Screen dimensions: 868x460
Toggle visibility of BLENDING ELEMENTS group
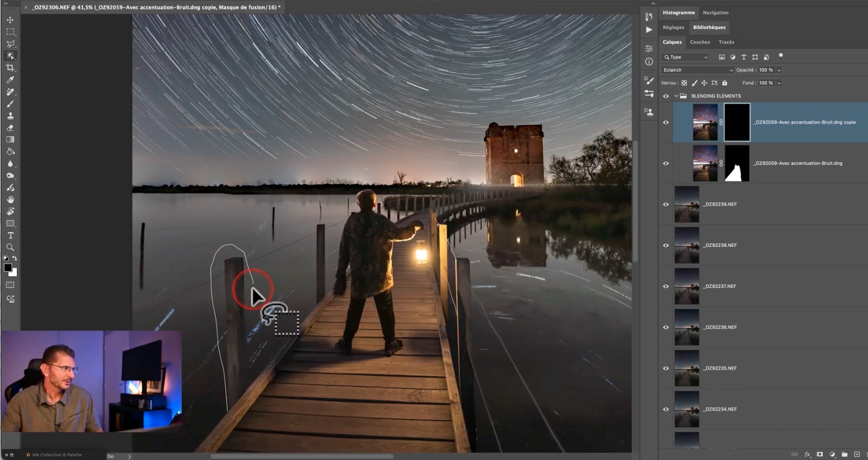click(x=665, y=96)
